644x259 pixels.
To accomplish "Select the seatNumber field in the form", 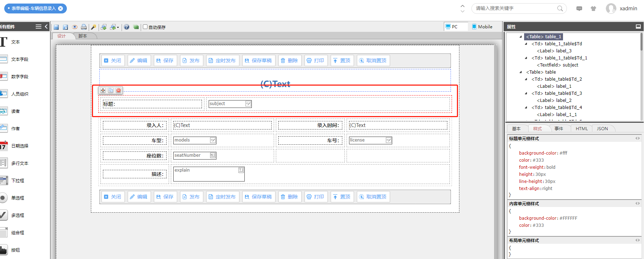I will [x=195, y=155].
